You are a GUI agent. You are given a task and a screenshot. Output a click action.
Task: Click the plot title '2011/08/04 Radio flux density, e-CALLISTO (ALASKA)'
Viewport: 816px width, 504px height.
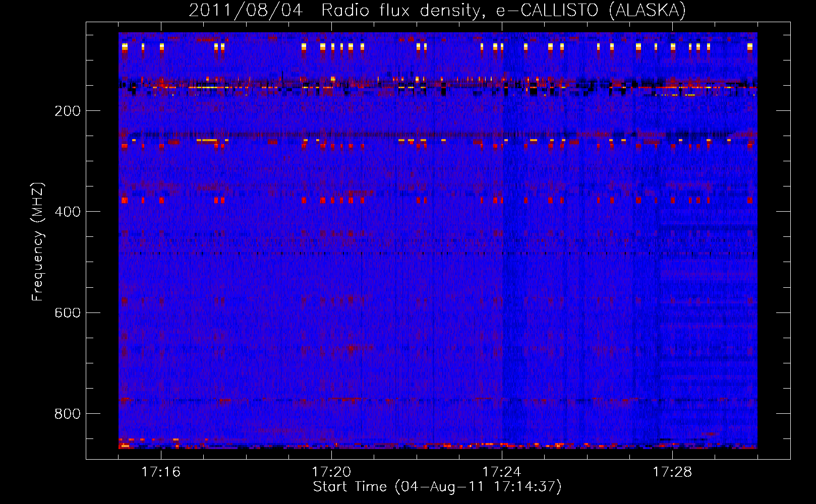point(437,10)
